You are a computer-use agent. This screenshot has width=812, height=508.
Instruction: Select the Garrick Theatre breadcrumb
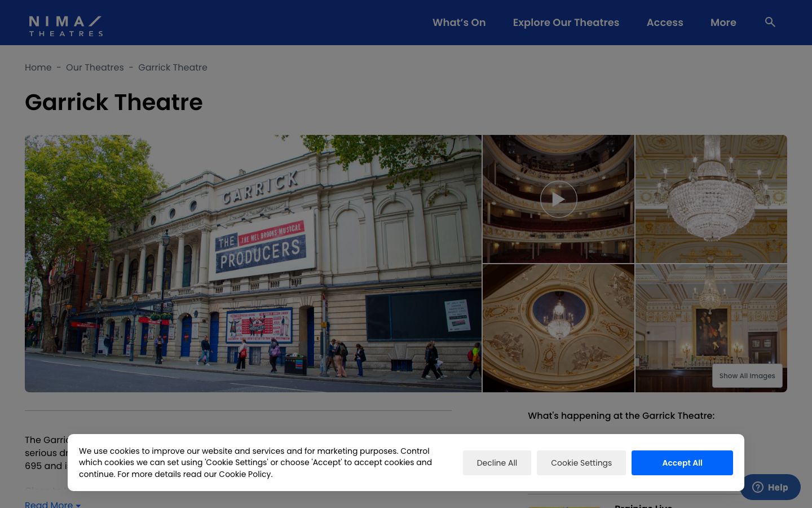point(173,67)
